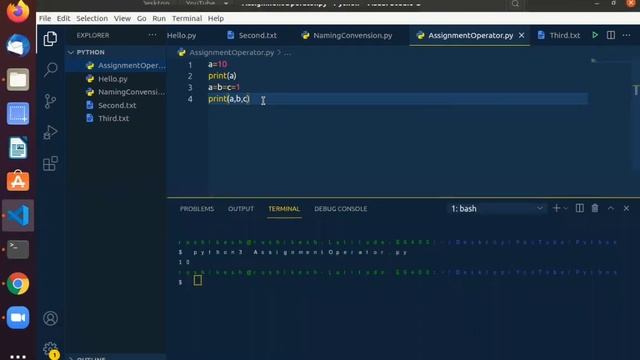Viewport: 640px width, 360px height.
Task: Kill terminal with the trash icon
Action: [595, 208]
